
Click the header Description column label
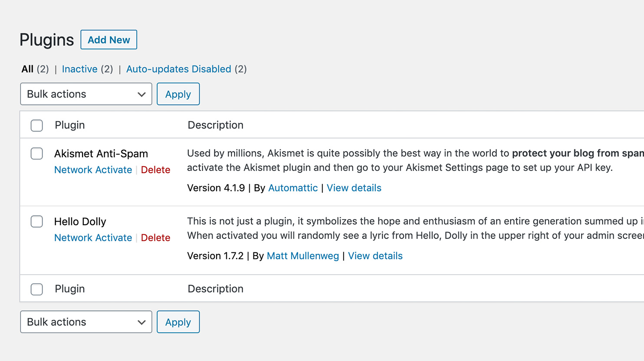tap(216, 125)
